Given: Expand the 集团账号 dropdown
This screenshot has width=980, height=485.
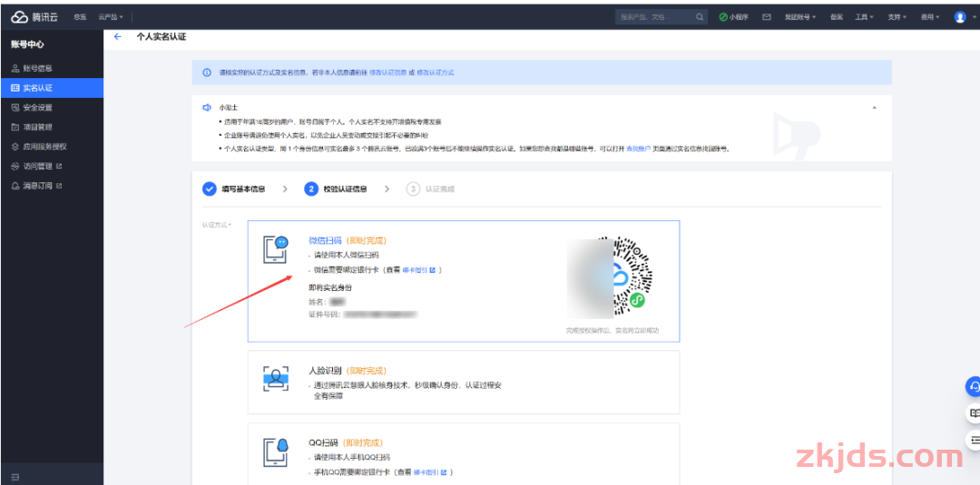Looking at the screenshot, I should click(800, 17).
